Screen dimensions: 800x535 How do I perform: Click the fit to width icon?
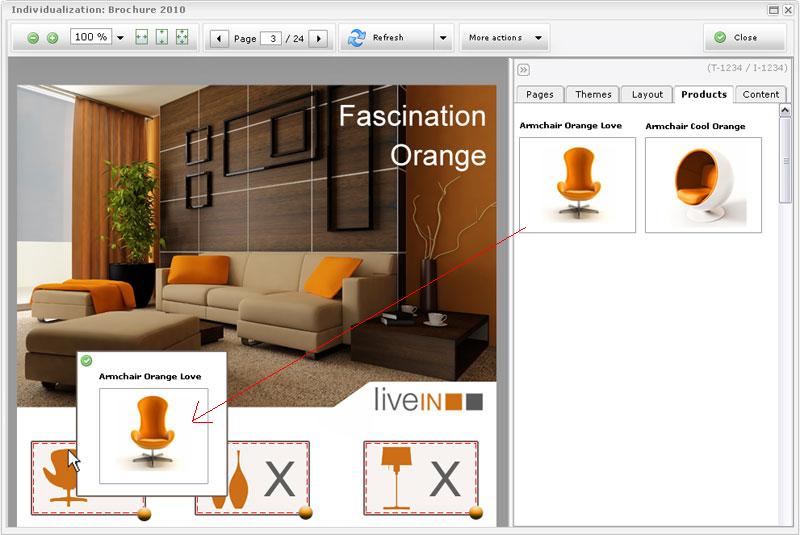point(141,38)
